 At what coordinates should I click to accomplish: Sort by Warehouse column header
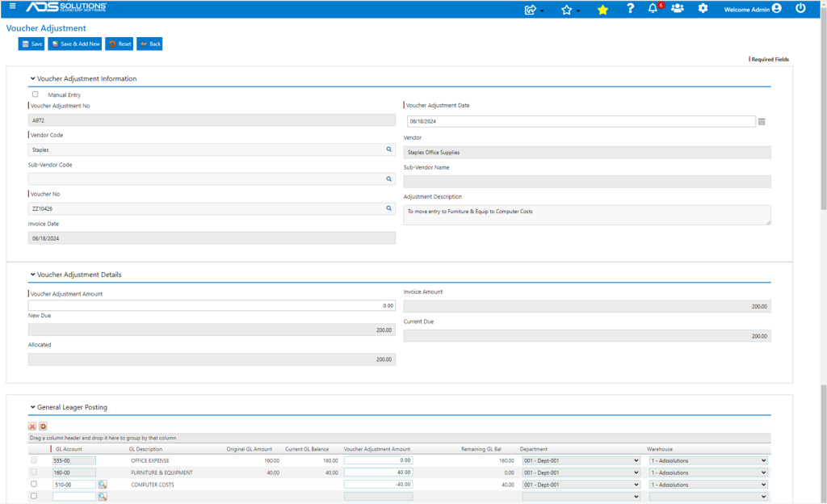pyautogui.click(x=660, y=449)
